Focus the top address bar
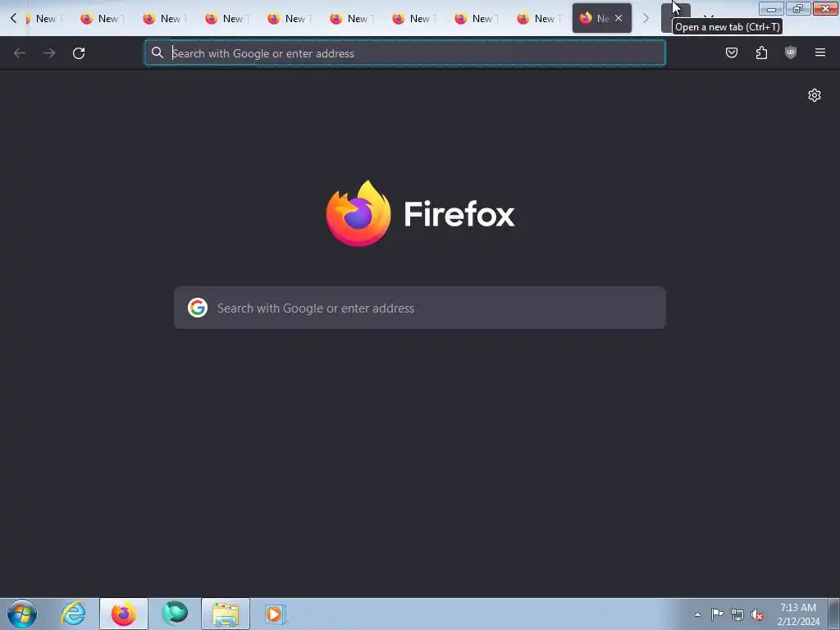The height and width of the screenshot is (630, 840). tap(405, 53)
